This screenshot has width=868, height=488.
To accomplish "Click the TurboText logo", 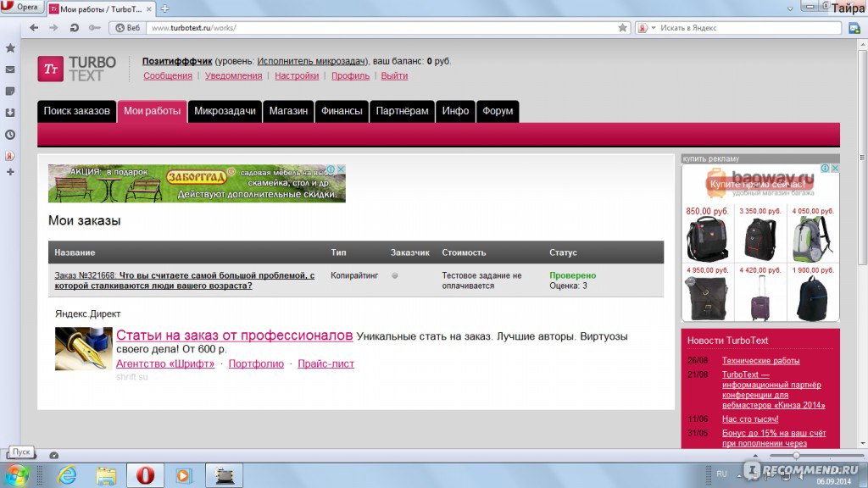I will coord(77,69).
